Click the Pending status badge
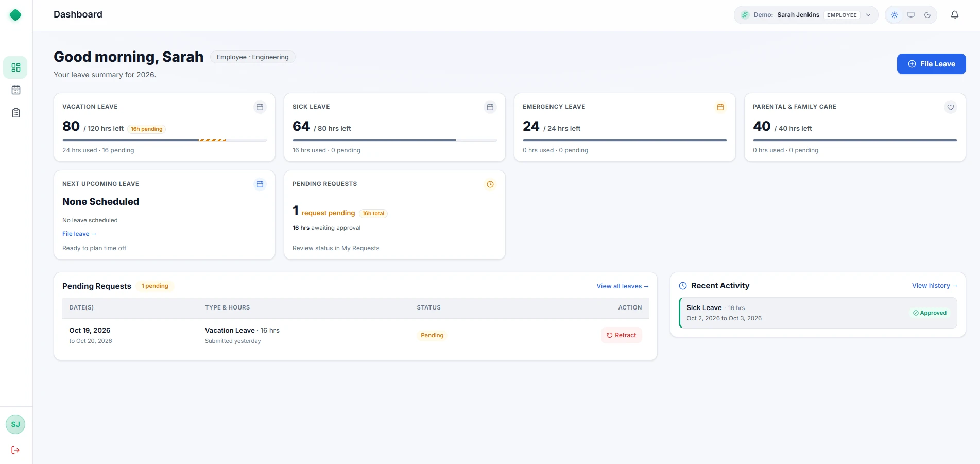The width and height of the screenshot is (980, 464). pyautogui.click(x=432, y=335)
